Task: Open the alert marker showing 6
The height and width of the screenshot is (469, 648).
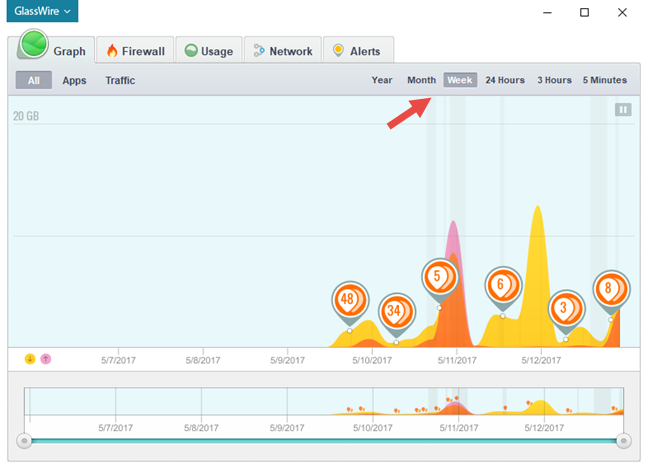Action: click(x=503, y=286)
